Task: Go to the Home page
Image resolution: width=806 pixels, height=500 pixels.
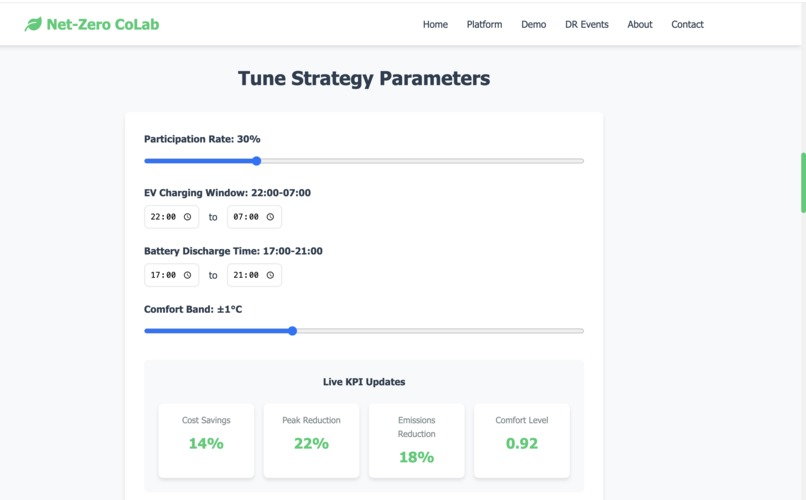Action: click(435, 24)
